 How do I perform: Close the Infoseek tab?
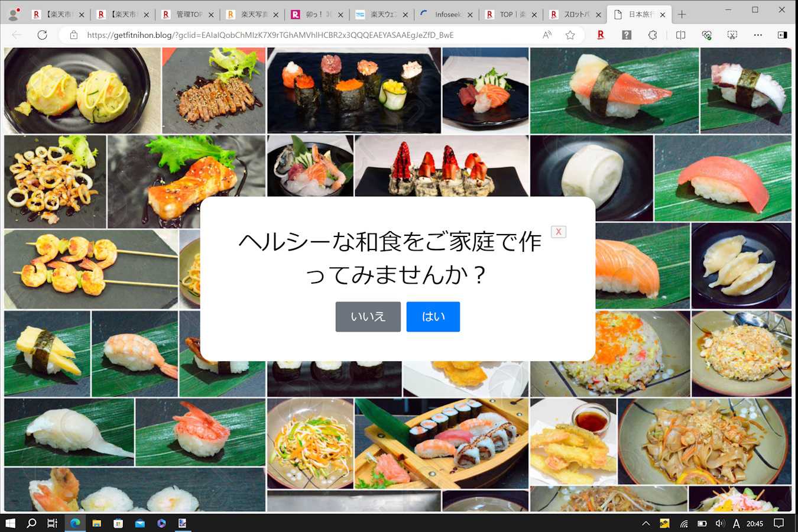point(470,15)
